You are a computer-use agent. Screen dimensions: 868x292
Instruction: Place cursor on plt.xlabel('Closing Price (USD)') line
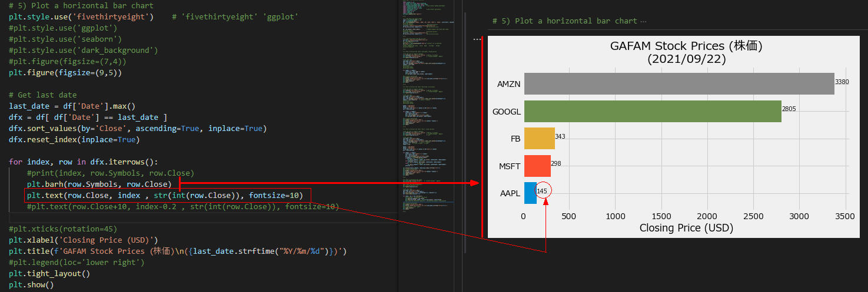(84, 240)
